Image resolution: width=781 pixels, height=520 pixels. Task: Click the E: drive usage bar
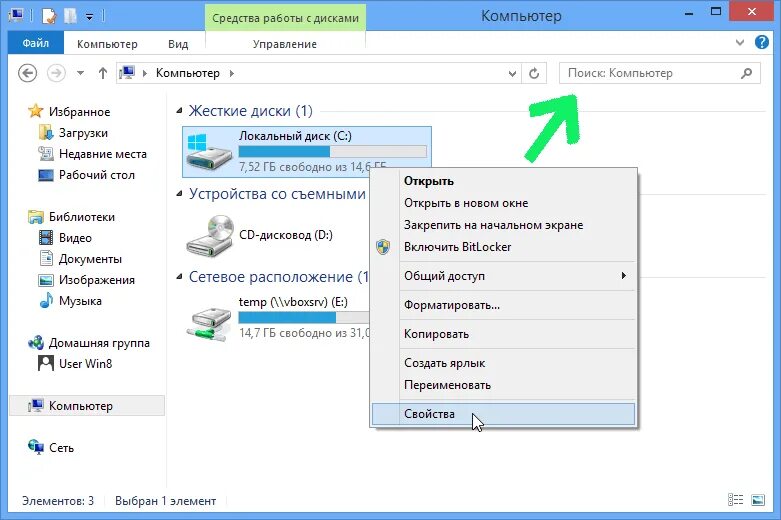coord(304,317)
